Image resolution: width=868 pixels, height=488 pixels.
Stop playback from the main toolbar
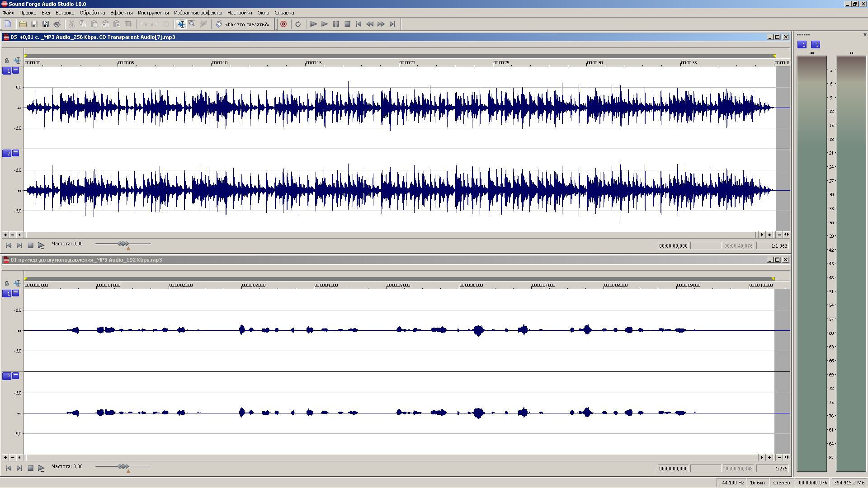click(x=347, y=24)
